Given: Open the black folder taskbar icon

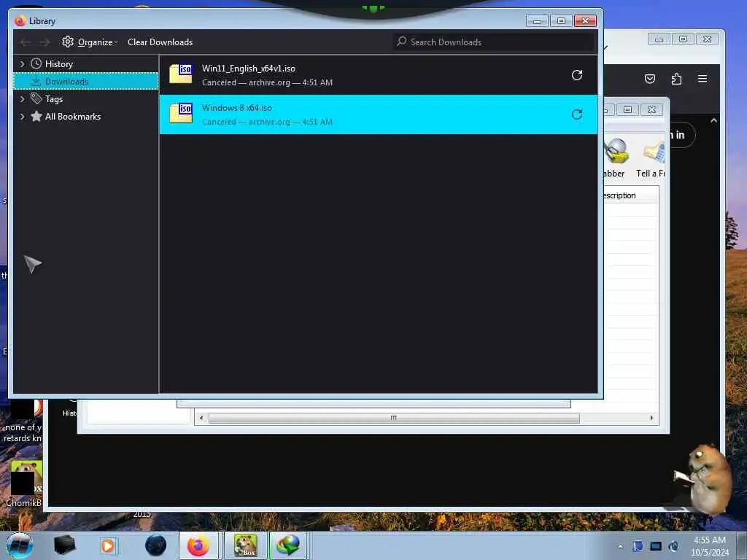Looking at the screenshot, I should pos(65,545).
